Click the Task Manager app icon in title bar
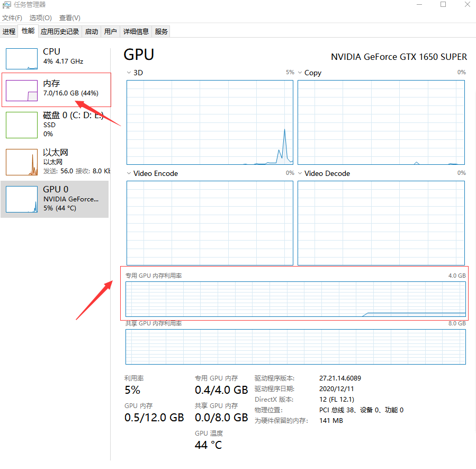The image size is (476, 469). [x=6, y=5]
